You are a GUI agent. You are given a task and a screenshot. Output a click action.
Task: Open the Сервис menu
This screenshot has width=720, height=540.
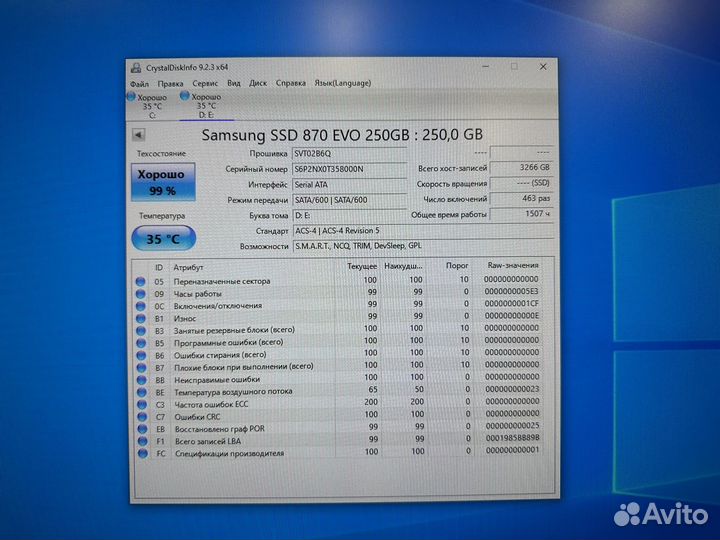tap(205, 83)
